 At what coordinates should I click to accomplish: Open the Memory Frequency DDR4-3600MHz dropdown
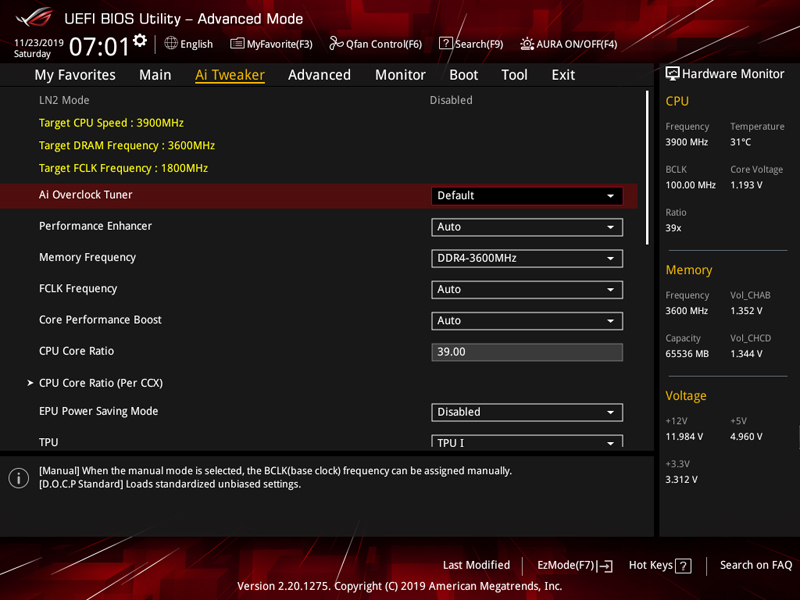[527, 258]
